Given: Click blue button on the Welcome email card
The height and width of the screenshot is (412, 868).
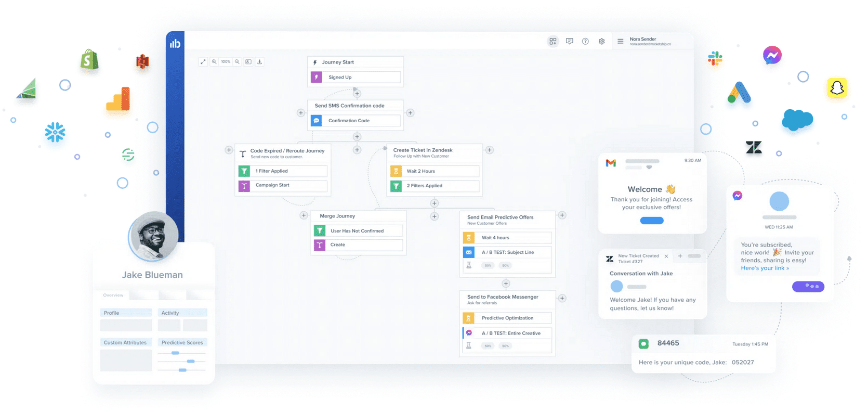Looking at the screenshot, I should (x=652, y=221).
